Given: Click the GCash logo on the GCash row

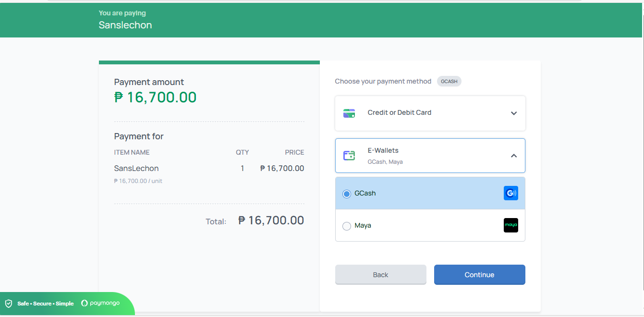Looking at the screenshot, I should tap(510, 193).
